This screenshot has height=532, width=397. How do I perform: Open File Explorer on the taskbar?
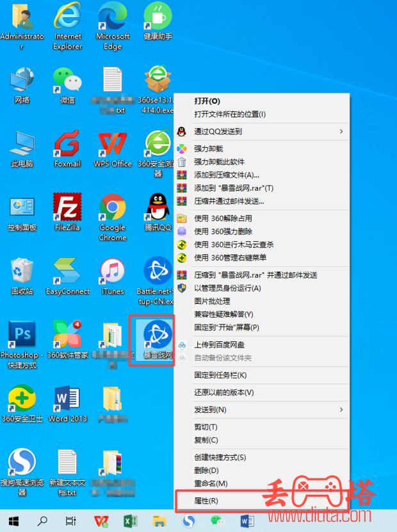click(159, 521)
